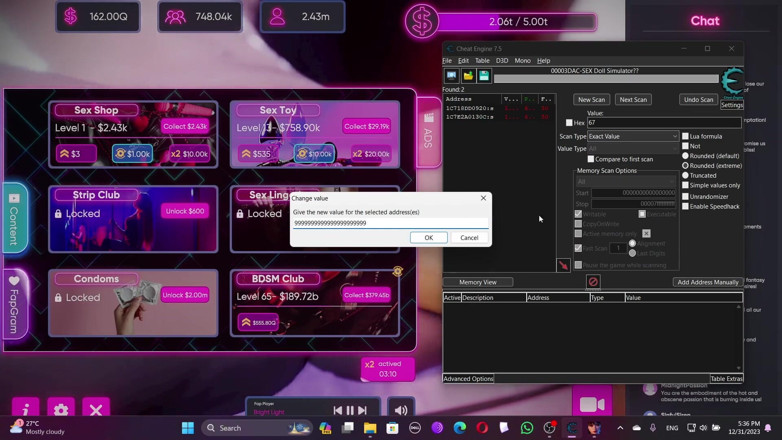Open File Explorer from the taskbar
Screen dimensions: 782x440
tap(370, 428)
